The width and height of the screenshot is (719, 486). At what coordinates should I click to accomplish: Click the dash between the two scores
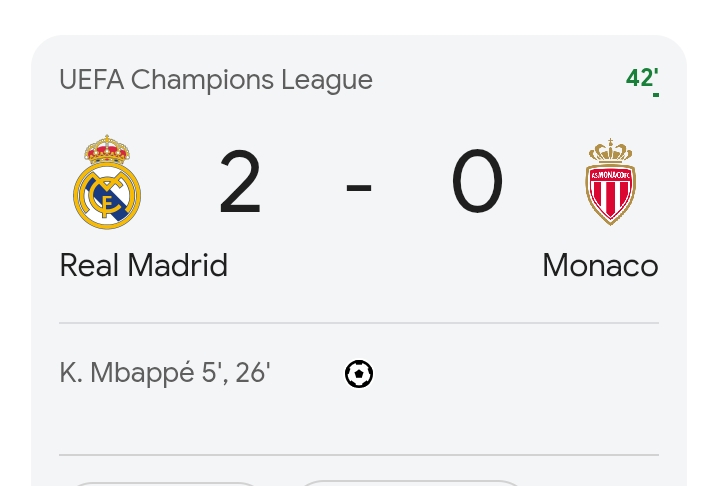[x=359, y=186]
